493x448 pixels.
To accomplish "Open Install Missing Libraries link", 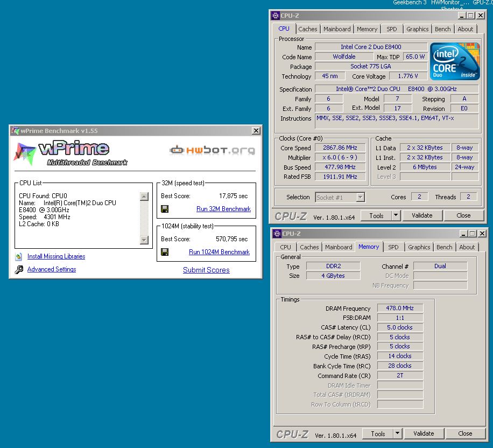I will click(x=57, y=256).
